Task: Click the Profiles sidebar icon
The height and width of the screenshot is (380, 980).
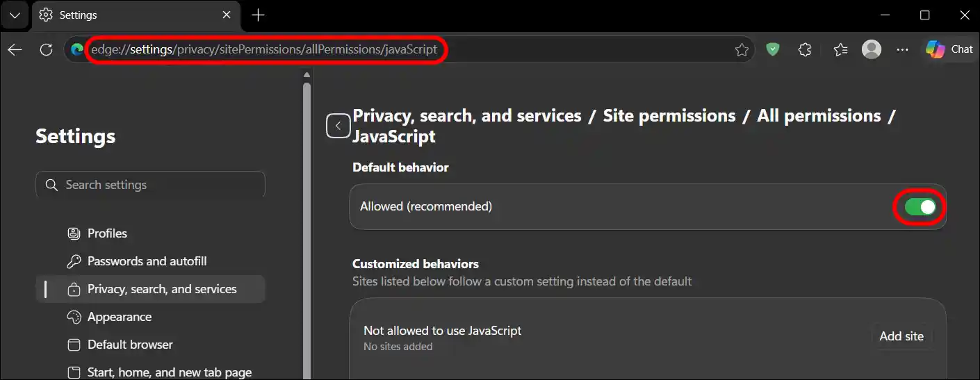Action: click(74, 233)
